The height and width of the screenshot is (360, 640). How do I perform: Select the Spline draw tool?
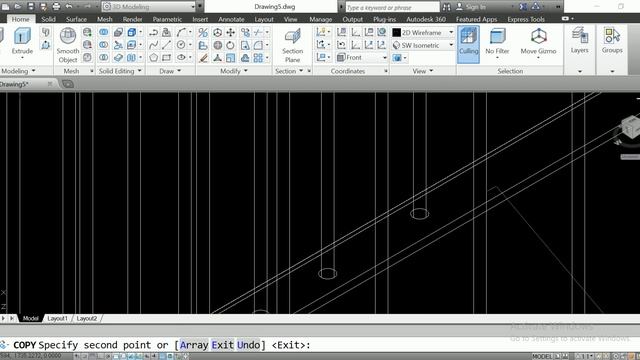[x=153, y=45]
